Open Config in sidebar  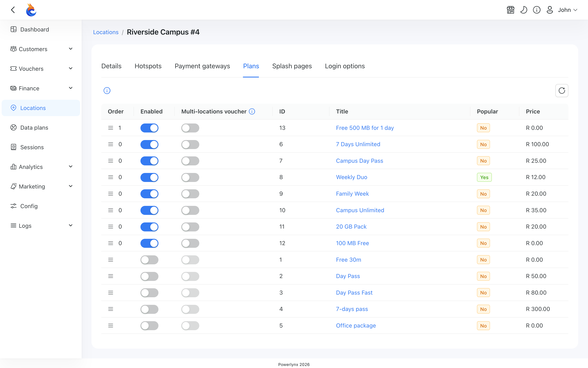[x=41, y=206]
